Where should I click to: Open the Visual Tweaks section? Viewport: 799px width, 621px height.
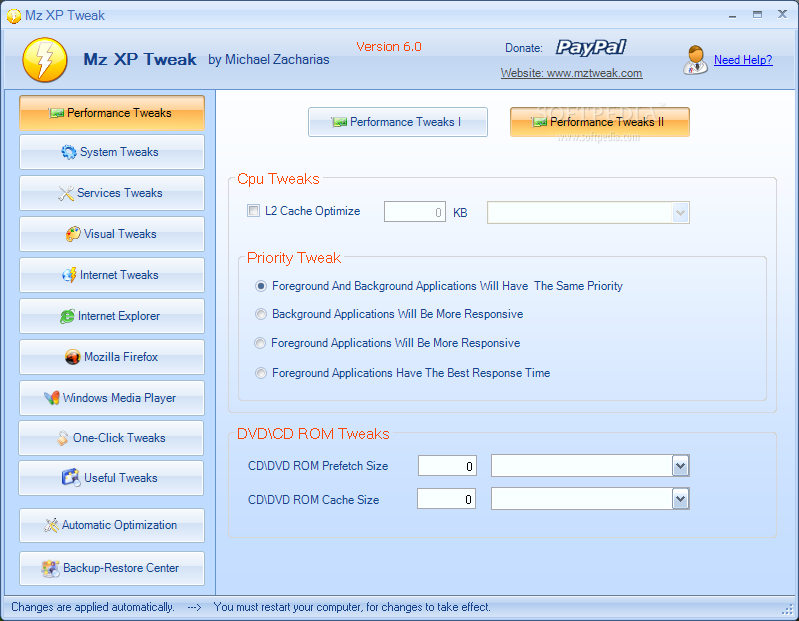[x=112, y=234]
